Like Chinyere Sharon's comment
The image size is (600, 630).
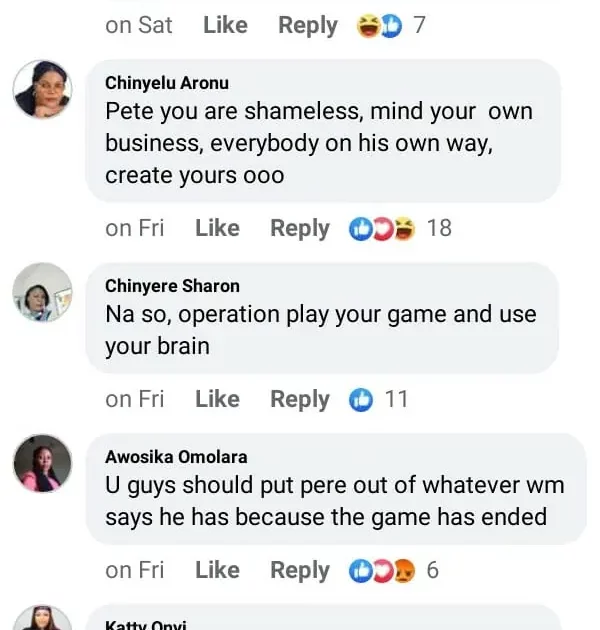pos(217,400)
